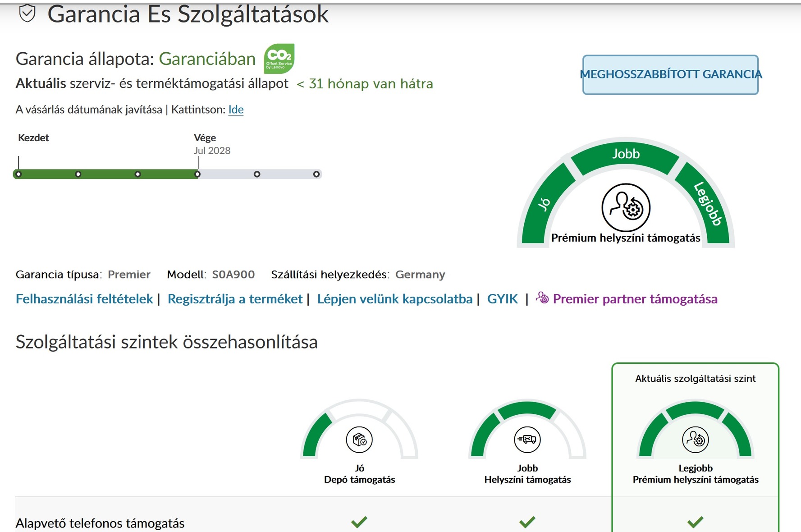Click the fifth dot on warranty timeline
Screen dimensions: 801x532
coord(257,174)
